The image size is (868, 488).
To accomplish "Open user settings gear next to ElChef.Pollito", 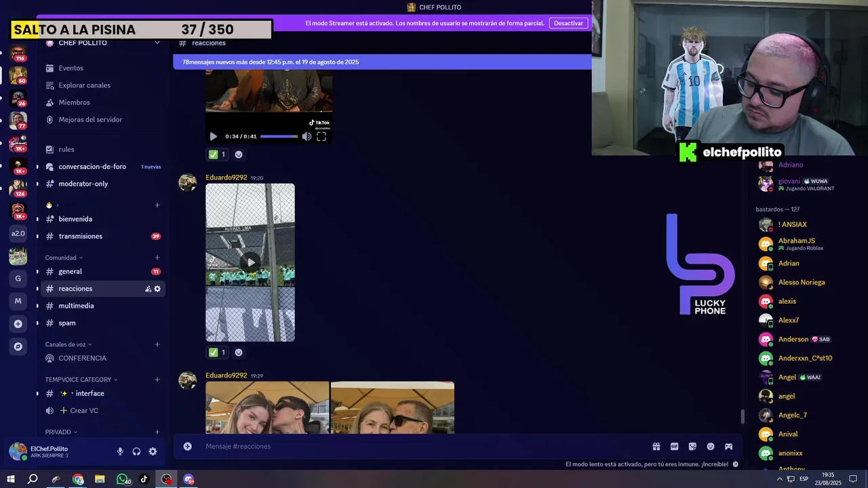I will click(x=153, y=451).
